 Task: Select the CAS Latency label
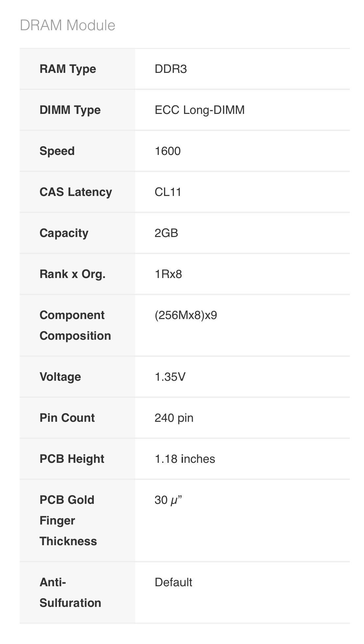point(76,192)
